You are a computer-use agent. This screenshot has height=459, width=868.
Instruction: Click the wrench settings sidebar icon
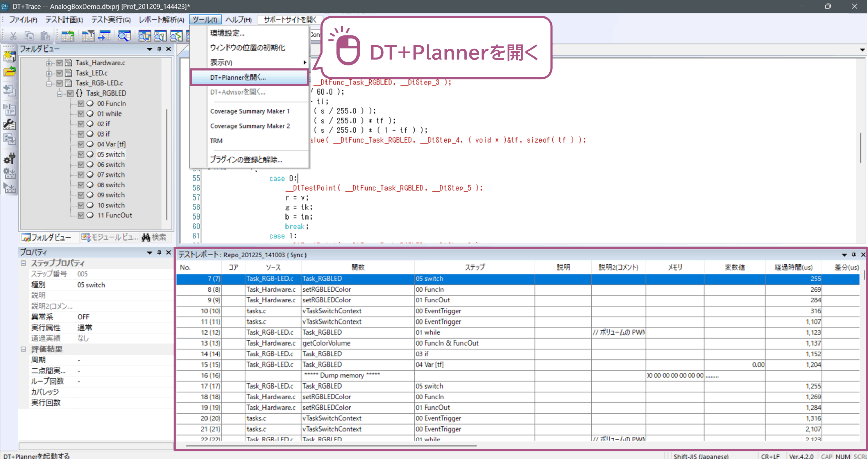coord(9,124)
